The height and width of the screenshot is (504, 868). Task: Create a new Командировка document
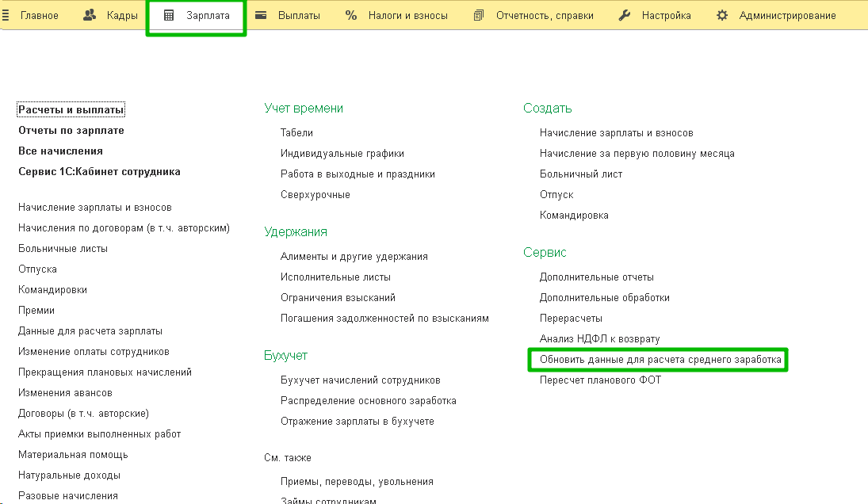click(x=574, y=216)
